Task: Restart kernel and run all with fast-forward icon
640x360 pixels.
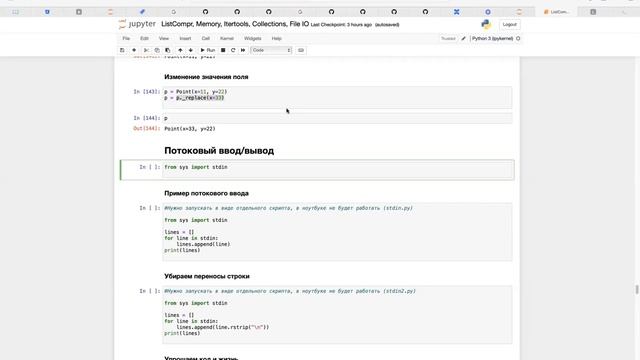Action: tap(243, 50)
